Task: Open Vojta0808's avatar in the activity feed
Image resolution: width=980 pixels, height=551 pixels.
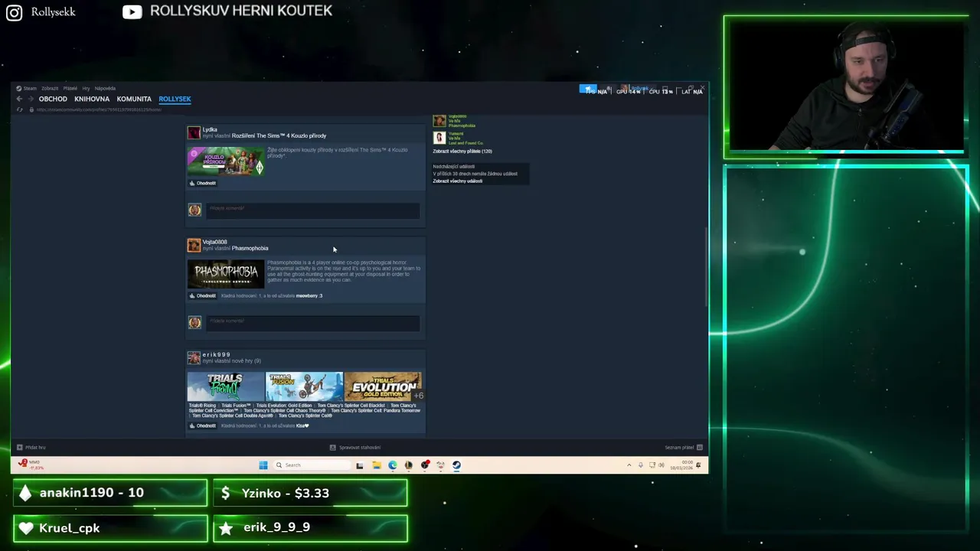Action: click(194, 245)
